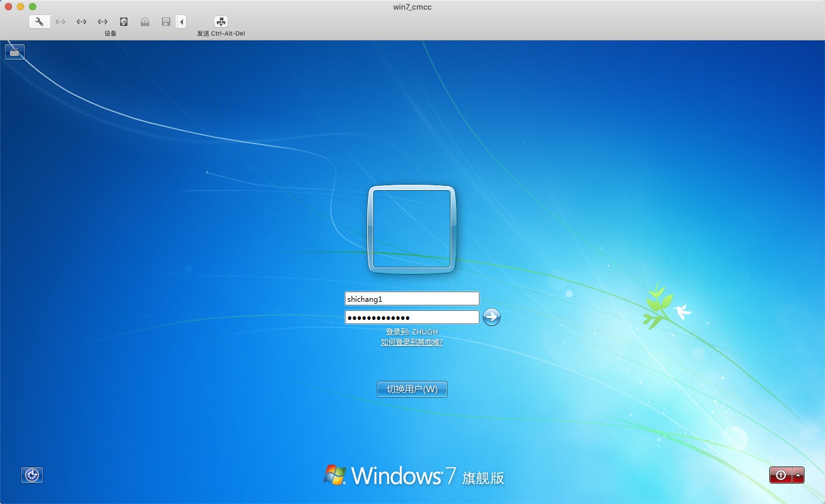Click the user account picture frame
The width and height of the screenshot is (825, 504).
(x=412, y=229)
